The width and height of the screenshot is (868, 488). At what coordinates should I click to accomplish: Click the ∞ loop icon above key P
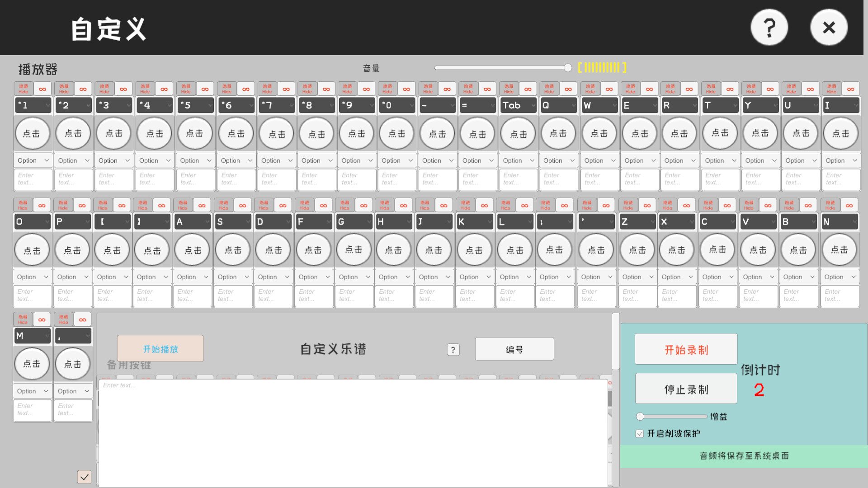click(x=82, y=205)
